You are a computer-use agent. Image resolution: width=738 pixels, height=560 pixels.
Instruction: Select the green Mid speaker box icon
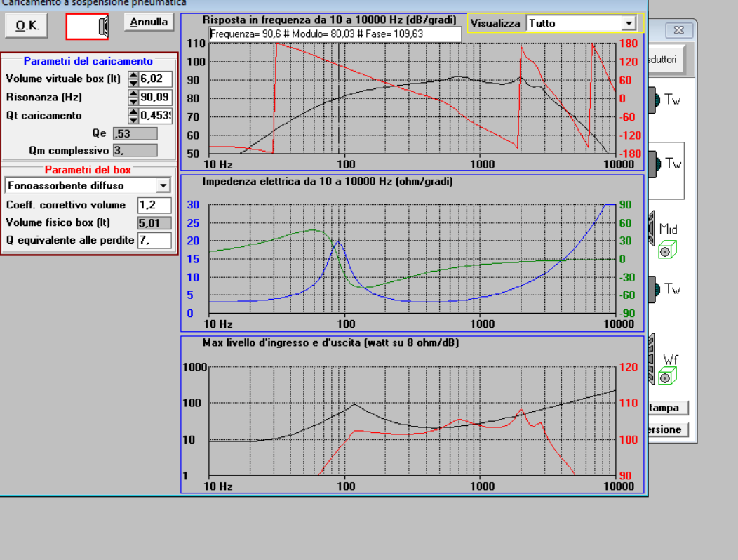pos(667,249)
